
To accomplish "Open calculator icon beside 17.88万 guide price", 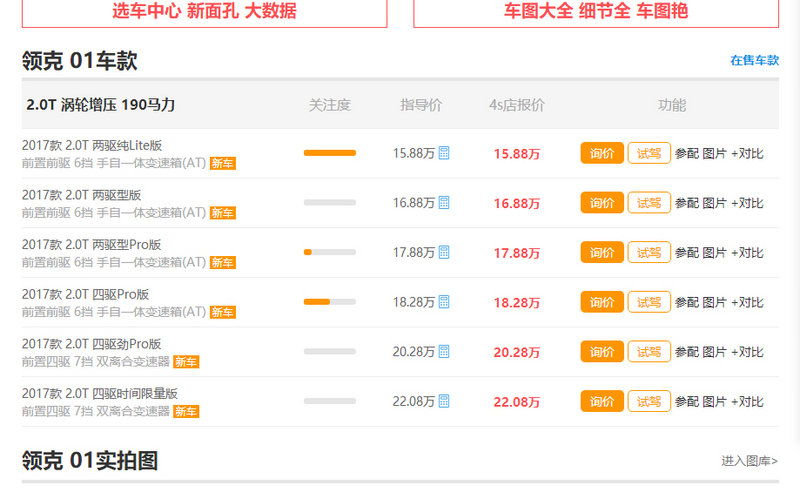I will click(444, 252).
